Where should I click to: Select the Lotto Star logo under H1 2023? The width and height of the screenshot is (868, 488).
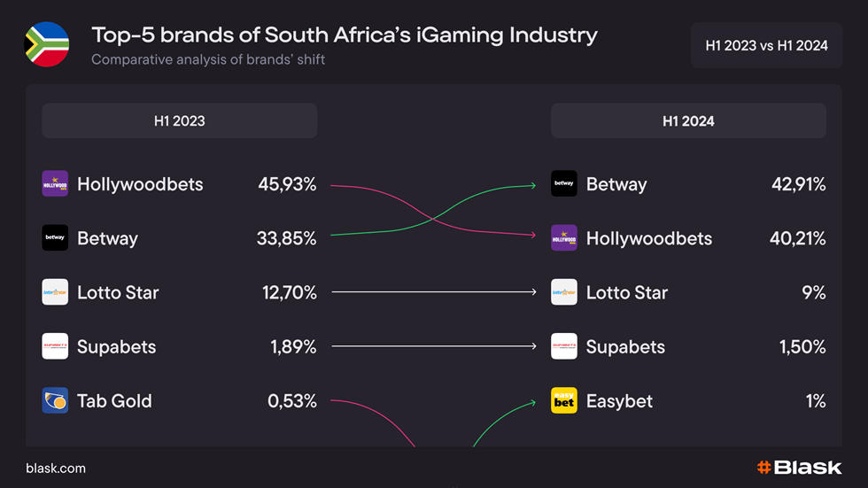[x=55, y=292]
